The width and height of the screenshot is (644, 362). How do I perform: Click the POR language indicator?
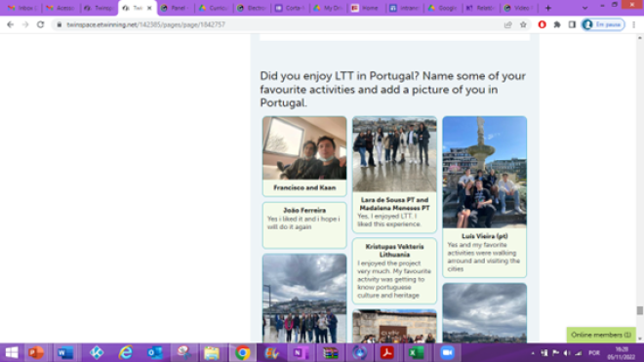pyautogui.click(x=594, y=353)
